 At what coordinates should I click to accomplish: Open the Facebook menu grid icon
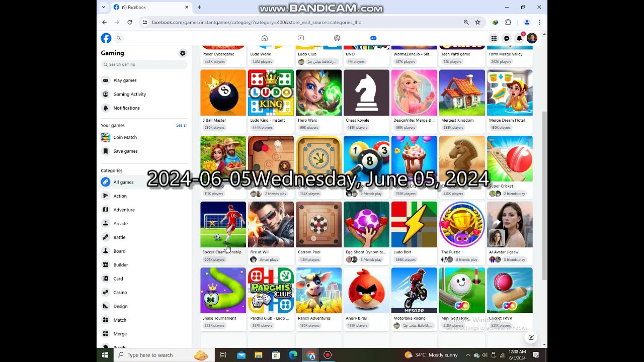tap(494, 38)
